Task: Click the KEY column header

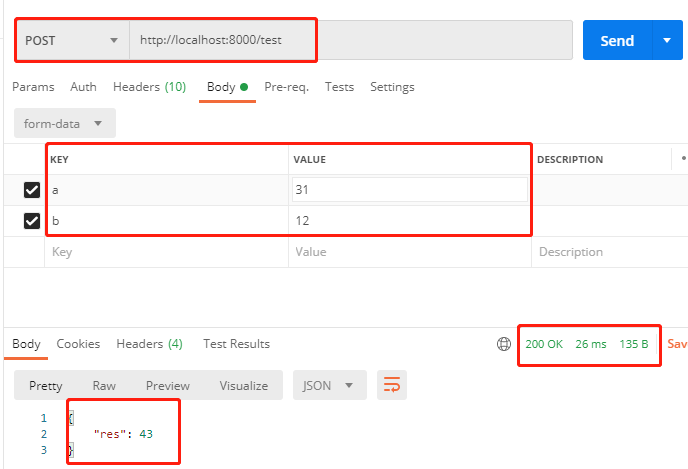Action: pos(59,159)
